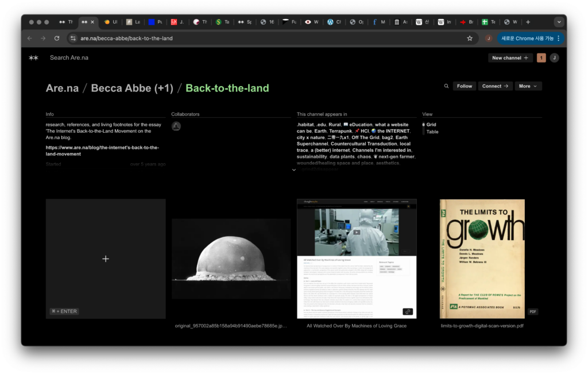
Task: Click the link icon on the Loving Grace block
Action: pos(407,311)
